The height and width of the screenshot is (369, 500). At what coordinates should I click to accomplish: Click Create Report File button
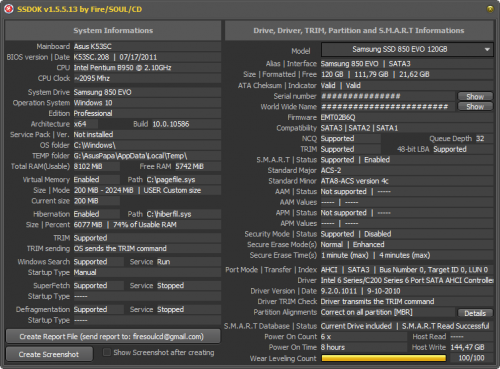[x=113, y=337]
